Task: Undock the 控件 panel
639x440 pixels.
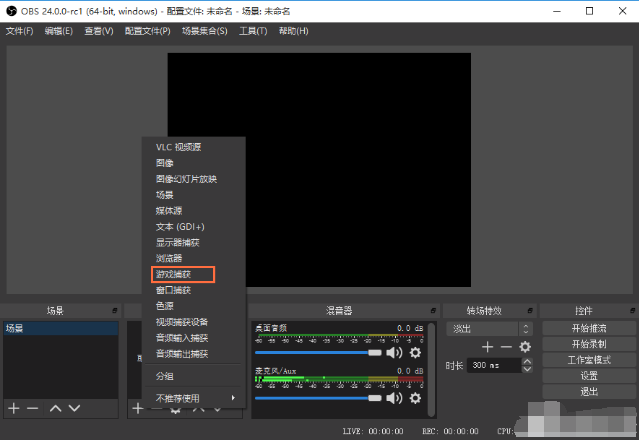Action: coord(632,311)
